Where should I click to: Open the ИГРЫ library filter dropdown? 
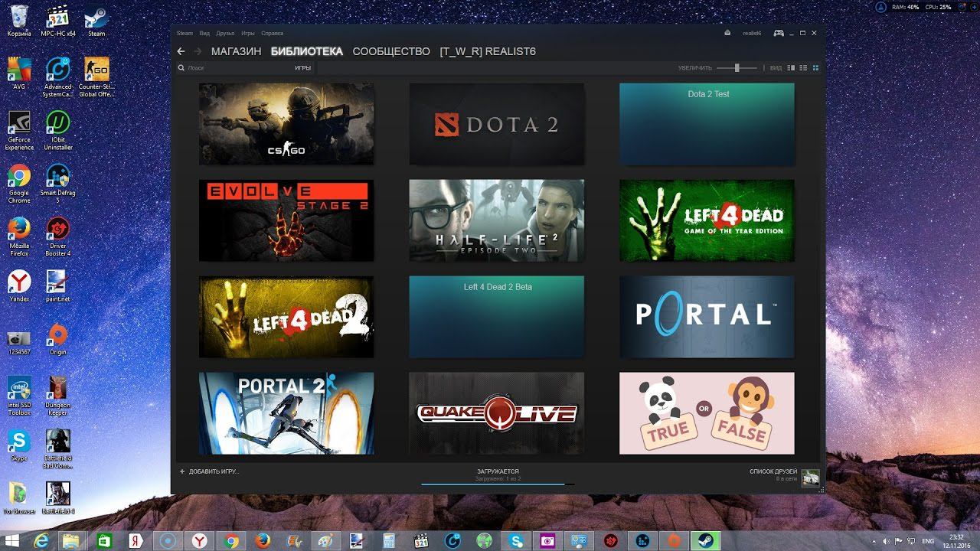pyautogui.click(x=303, y=68)
